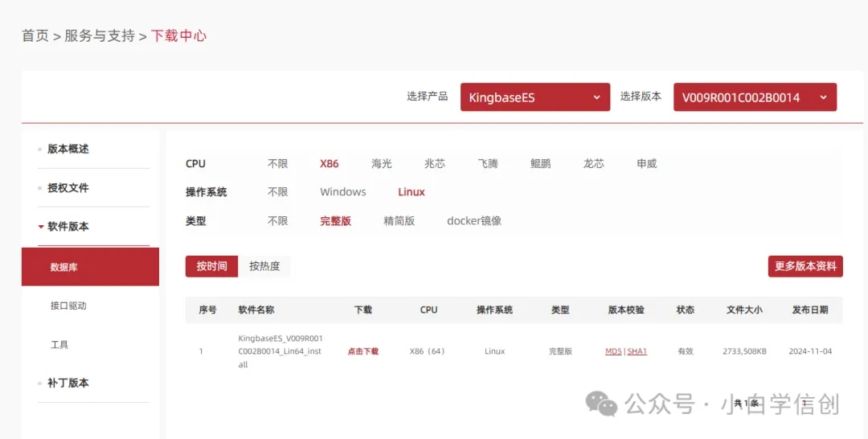
Task: Expand the 补丁版本 sidebar section
Action: (68, 383)
